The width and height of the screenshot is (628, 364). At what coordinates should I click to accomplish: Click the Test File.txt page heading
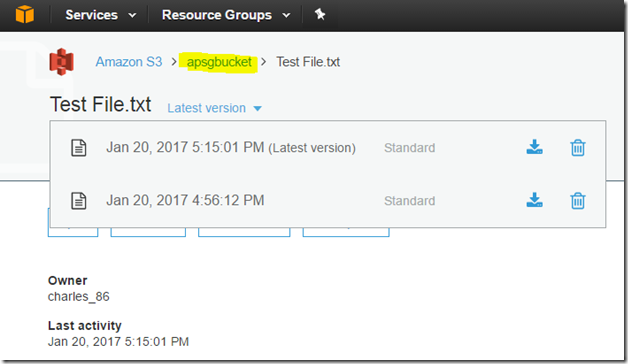click(101, 105)
